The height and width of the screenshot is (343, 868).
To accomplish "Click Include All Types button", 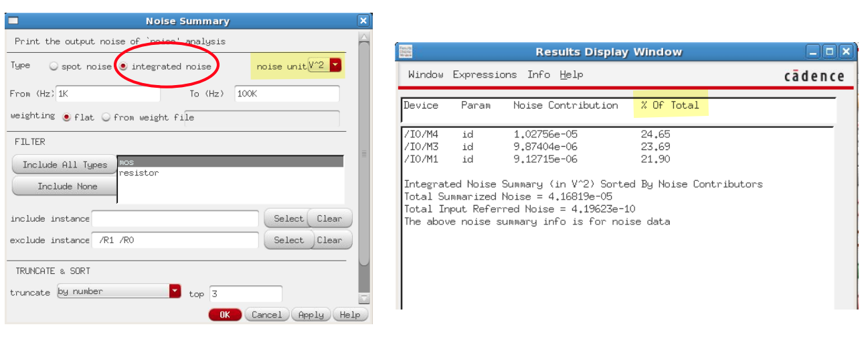I will coord(64,165).
